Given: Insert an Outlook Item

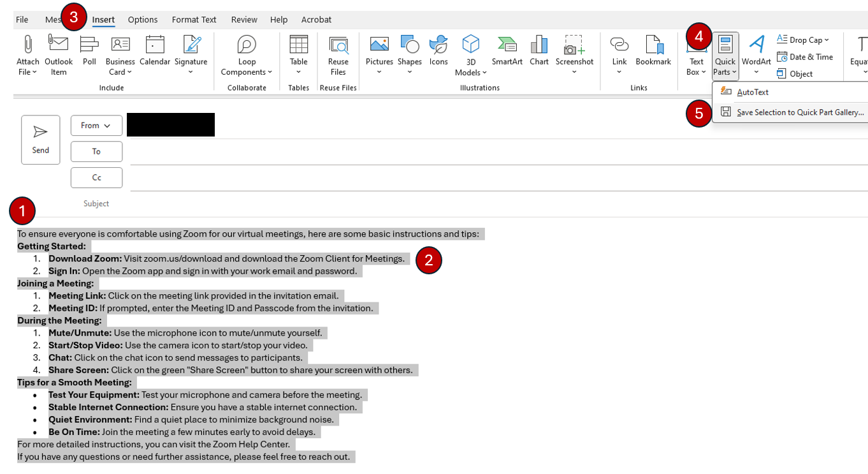Looking at the screenshot, I should (x=59, y=55).
